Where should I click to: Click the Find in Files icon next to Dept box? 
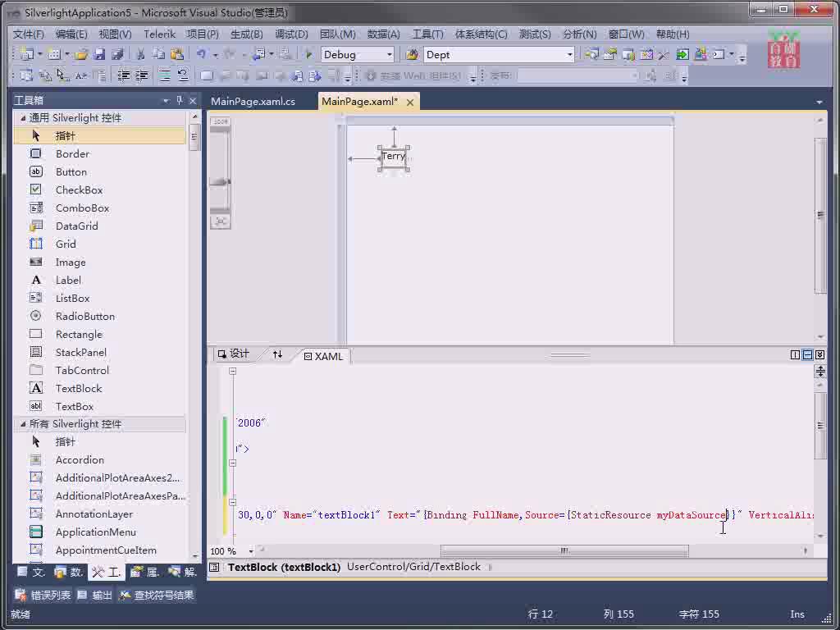pyautogui.click(x=412, y=54)
